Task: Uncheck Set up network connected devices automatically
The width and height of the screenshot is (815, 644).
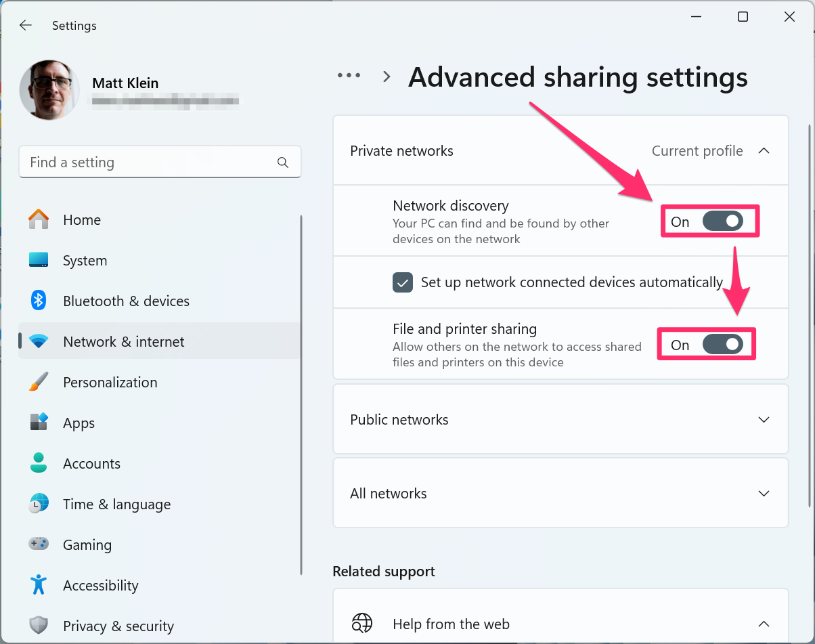Action: 403,282
